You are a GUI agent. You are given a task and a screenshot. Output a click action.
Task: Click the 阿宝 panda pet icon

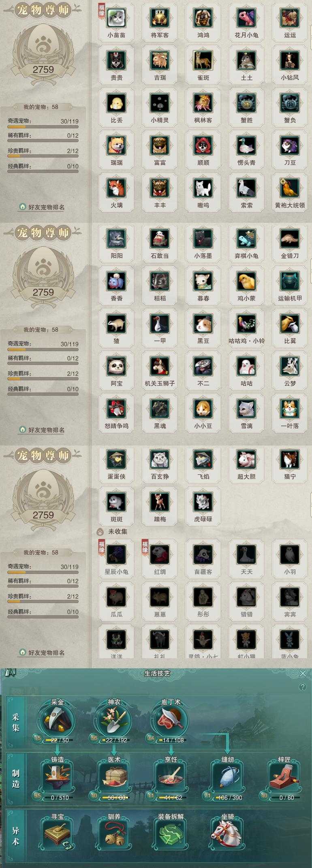[117, 367]
